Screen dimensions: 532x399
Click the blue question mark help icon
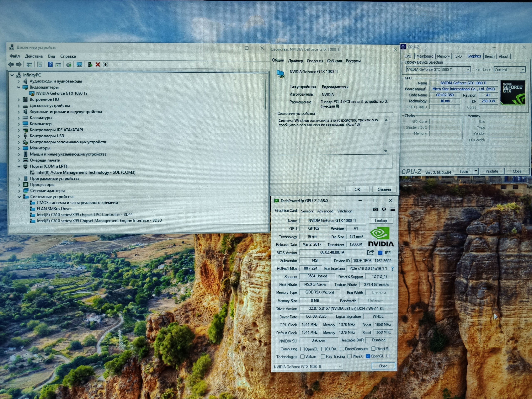[x=50, y=64]
